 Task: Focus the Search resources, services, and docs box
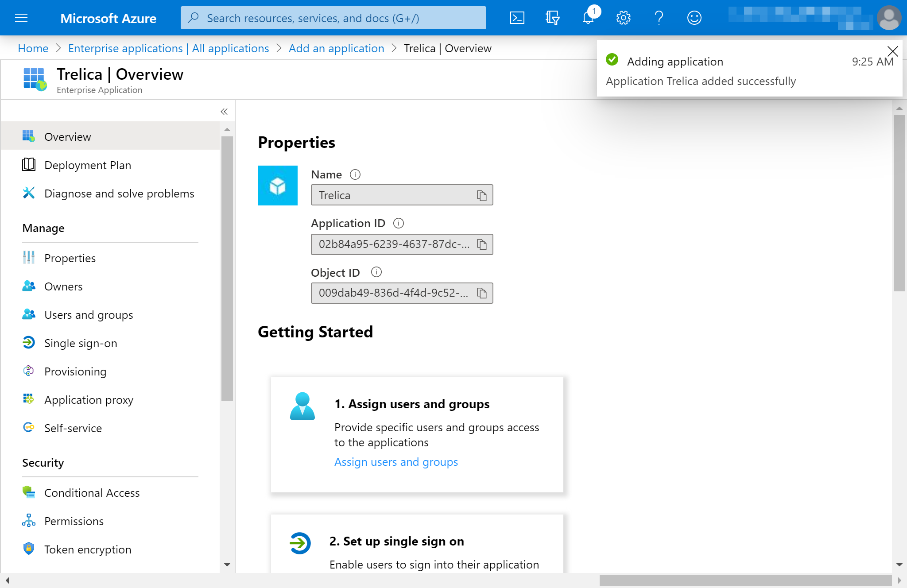(333, 18)
